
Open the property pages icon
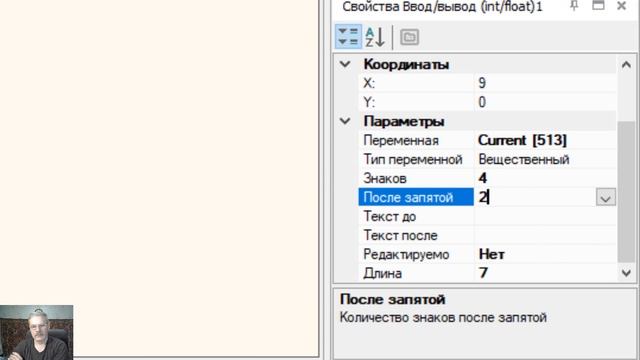pyautogui.click(x=409, y=37)
